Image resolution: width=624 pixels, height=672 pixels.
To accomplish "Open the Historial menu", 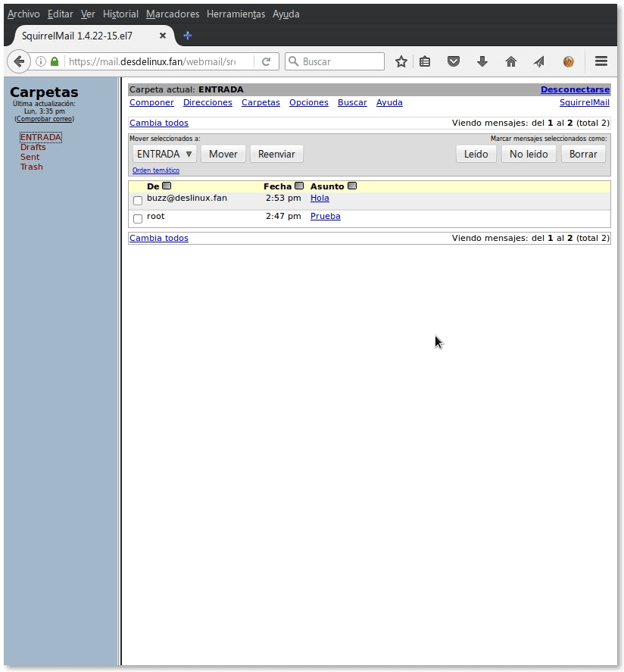I will [x=120, y=14].
